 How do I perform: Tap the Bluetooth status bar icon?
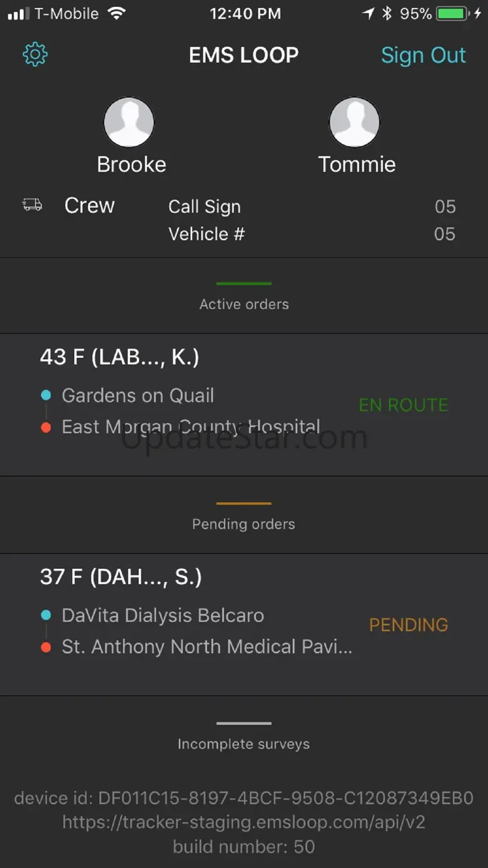(x=387, y=14)
